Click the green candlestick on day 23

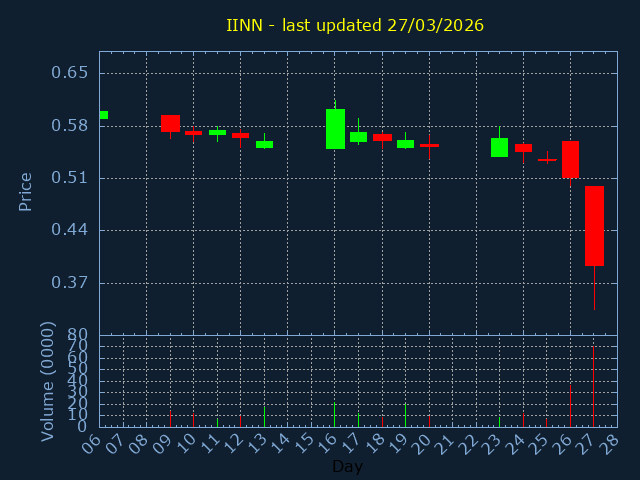pyautogui.click(x=499, y=147)
